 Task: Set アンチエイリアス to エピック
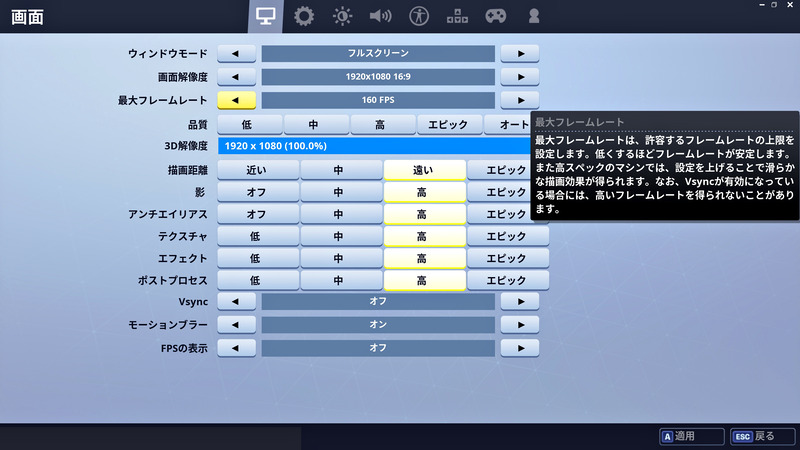[499, 214]
